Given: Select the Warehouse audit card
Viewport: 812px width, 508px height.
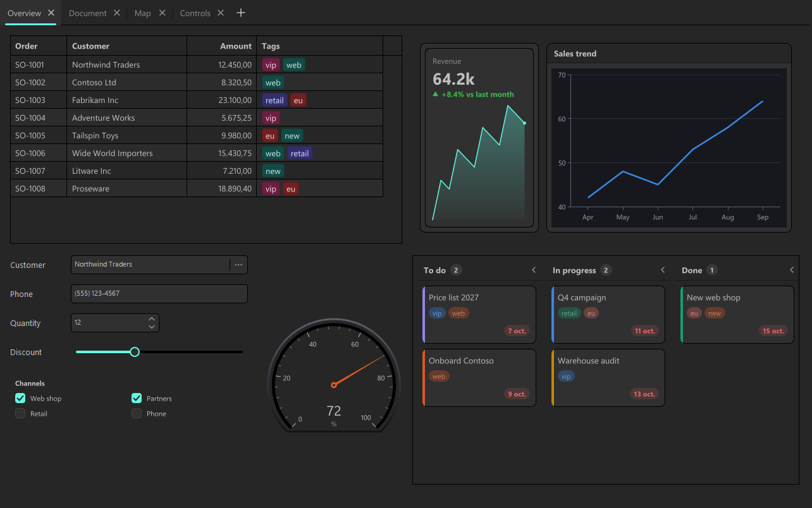Looking at the screenshot, I should click(608, 378).
